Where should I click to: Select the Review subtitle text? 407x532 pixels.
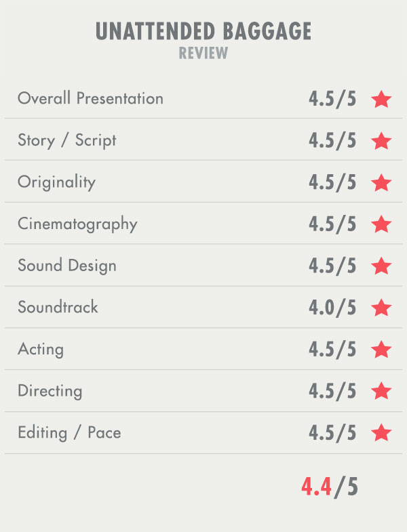pos(203,54)
